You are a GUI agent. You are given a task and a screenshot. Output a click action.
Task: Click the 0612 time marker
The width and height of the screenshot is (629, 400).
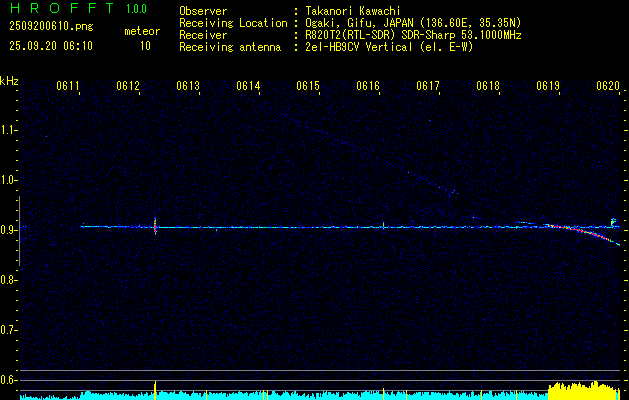coord(128,85)
